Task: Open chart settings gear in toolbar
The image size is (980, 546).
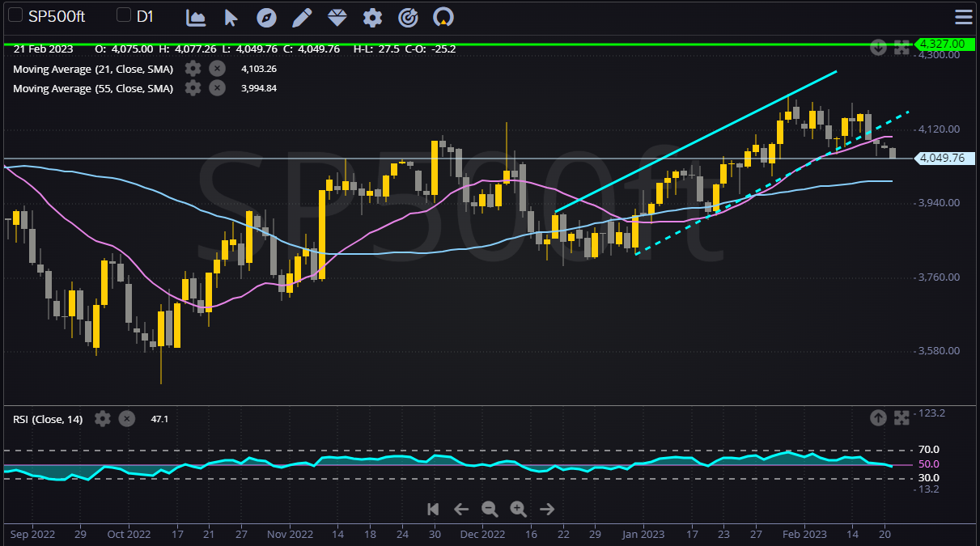Action: pyautogui.click(x=372, y=17)
